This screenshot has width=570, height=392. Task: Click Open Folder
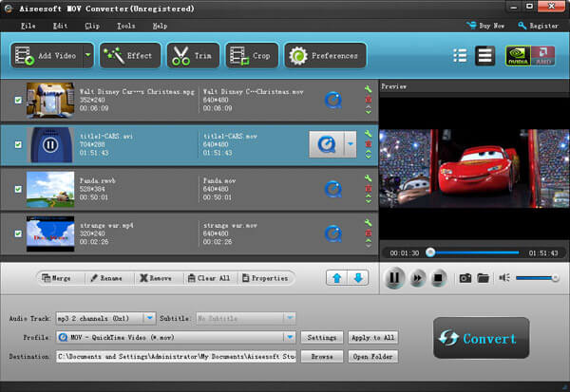click(x=373, y=356)
